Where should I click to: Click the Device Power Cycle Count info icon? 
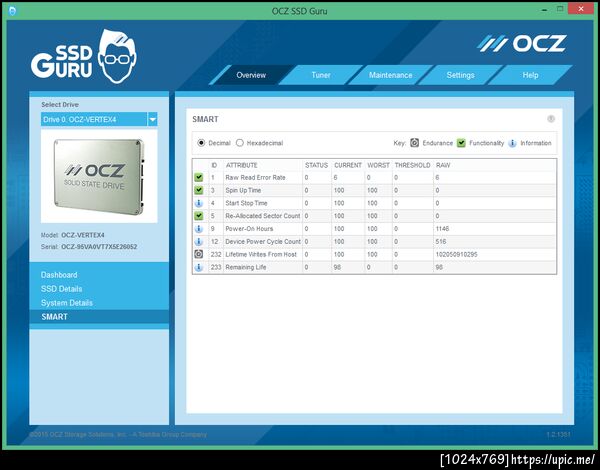tap(199, 242)
